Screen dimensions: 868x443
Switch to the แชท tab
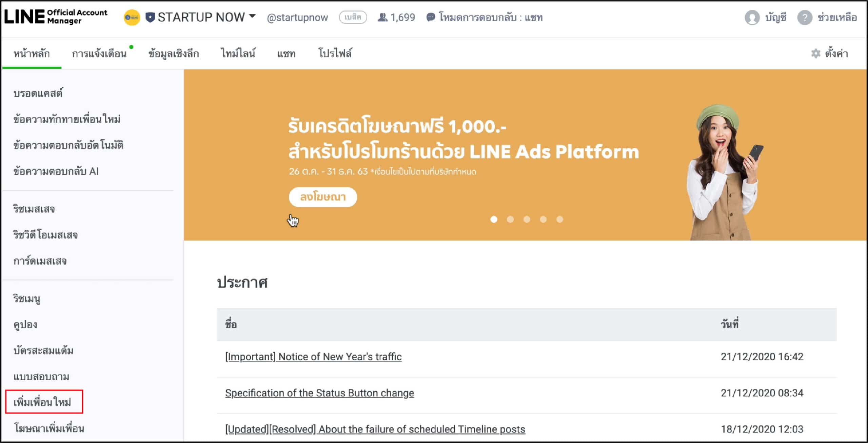[x=286, y=54]
